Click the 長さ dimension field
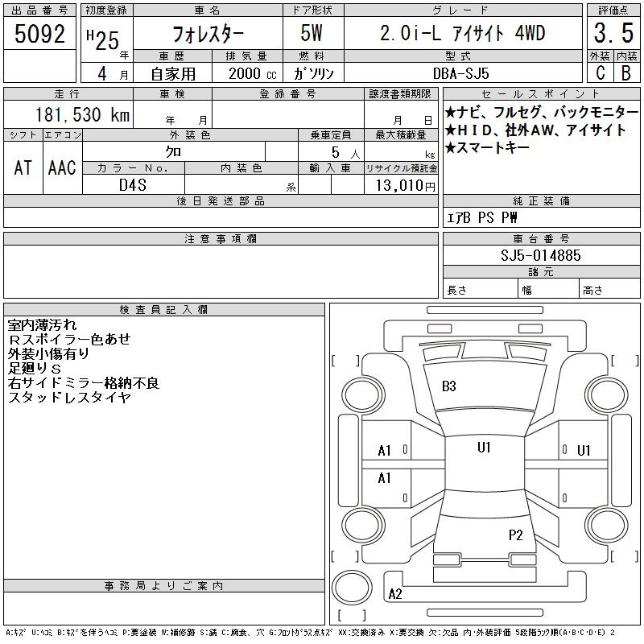 [481, 290]
